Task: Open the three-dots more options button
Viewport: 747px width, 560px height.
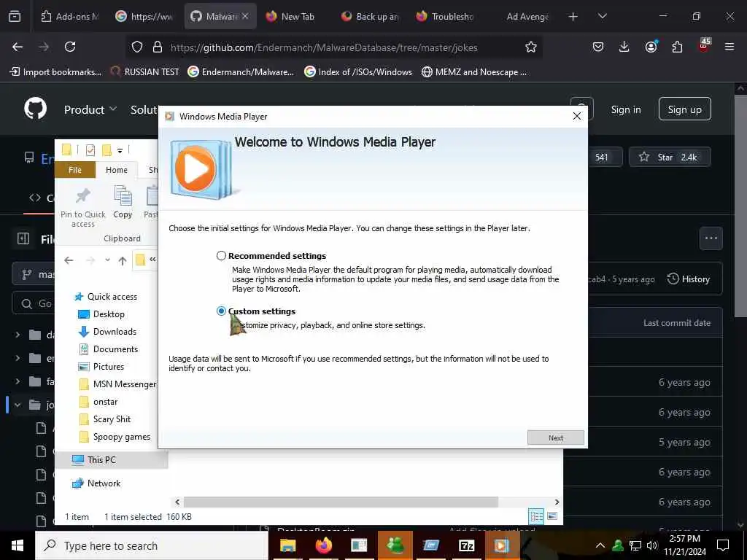Action: click(711, 238)
